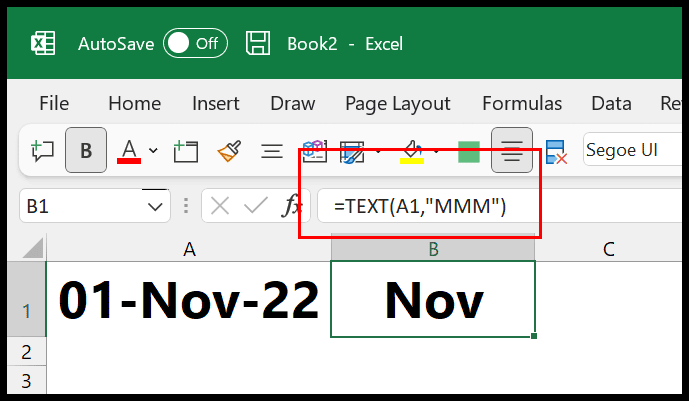This screenshot has width=689, height=401.
Task: Select column B header
Action: 433,249
